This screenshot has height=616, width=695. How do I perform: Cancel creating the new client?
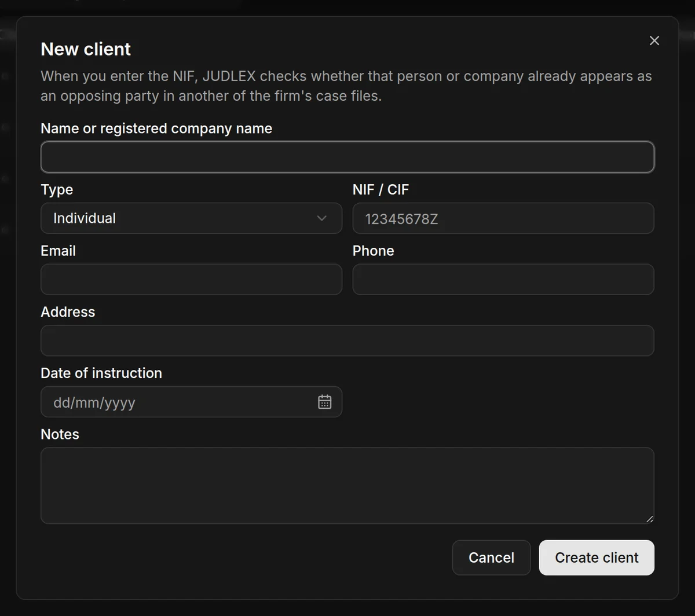[491, 558]
